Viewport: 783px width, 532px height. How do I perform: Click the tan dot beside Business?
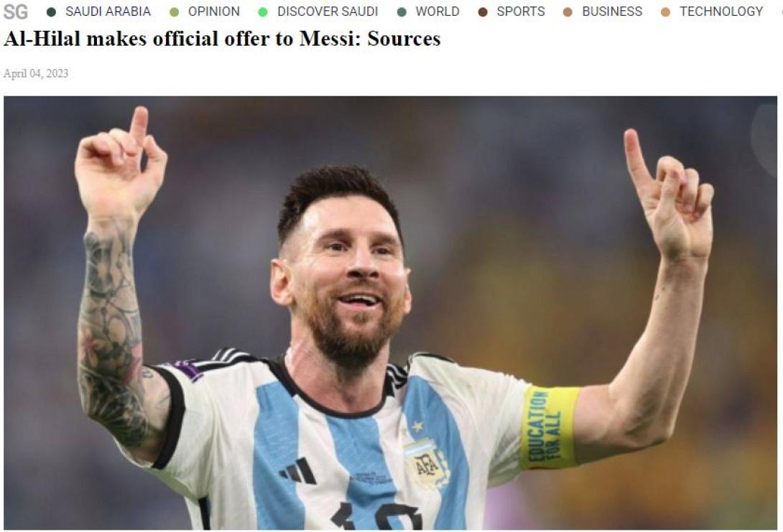[x=567, y=12]
